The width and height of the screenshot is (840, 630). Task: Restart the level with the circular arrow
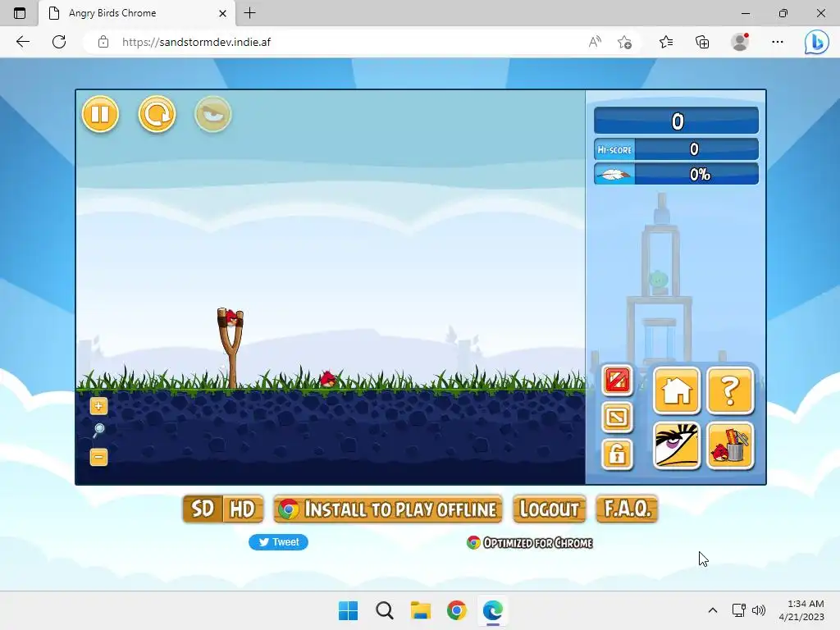coord(157,114)
